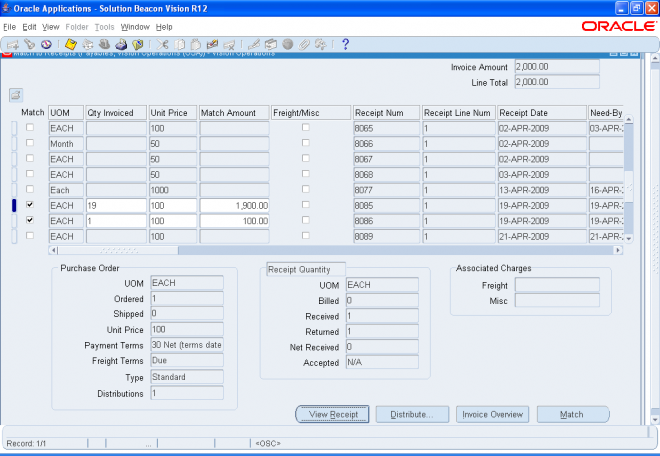Click the Receipt Num column header
Image resolution: width=660 pixels, height=456 pixels.
[x=386, y=112]
